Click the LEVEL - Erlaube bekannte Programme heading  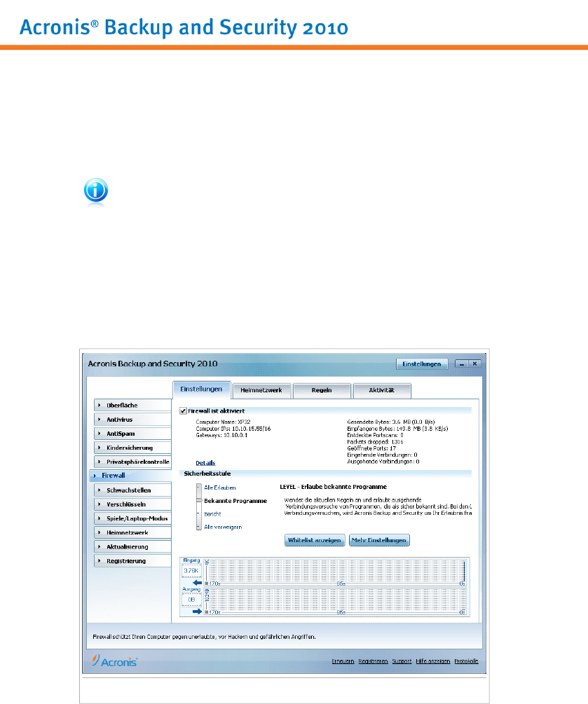click(334, 487)
